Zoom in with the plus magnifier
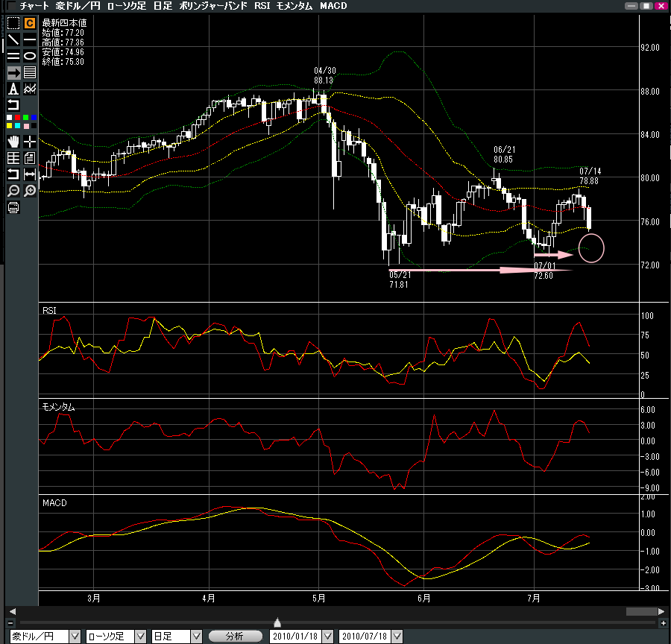The width and height of the screenshot is (671, 644). click(30, 191)
